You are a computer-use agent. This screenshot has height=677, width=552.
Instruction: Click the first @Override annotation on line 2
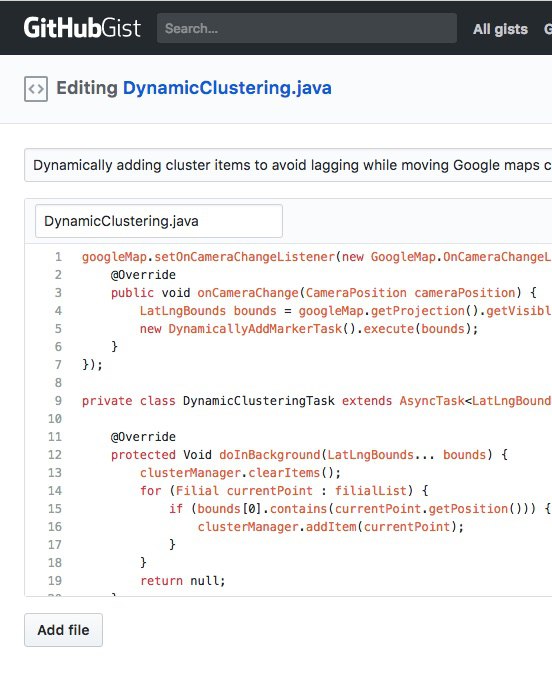[143, 275]
